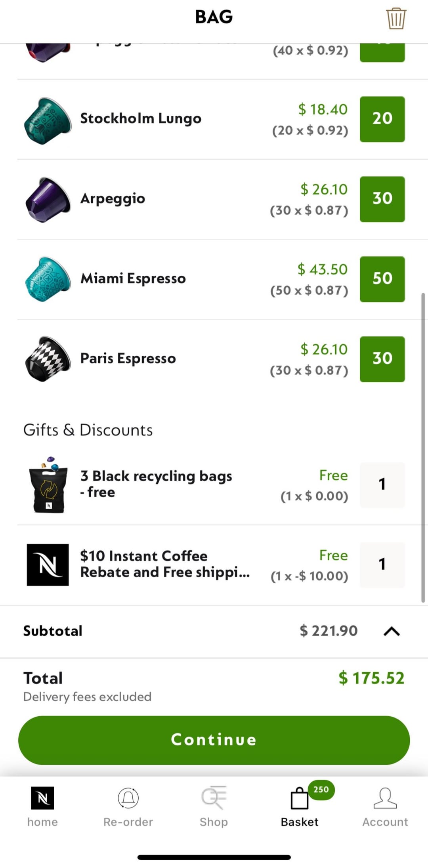Screen dimensions: 428x868
Task: Open the Re-order bell icon
Action: point(128,797)
